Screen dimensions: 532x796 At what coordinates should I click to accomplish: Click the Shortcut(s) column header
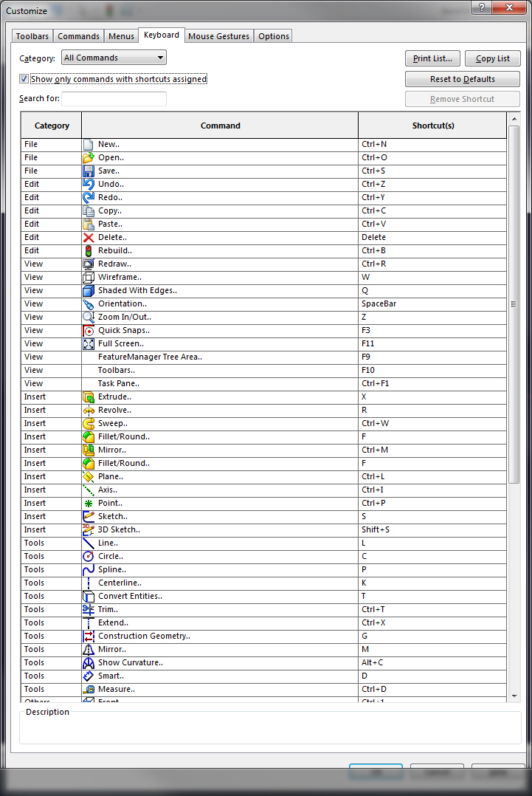(x=432, y=126)
